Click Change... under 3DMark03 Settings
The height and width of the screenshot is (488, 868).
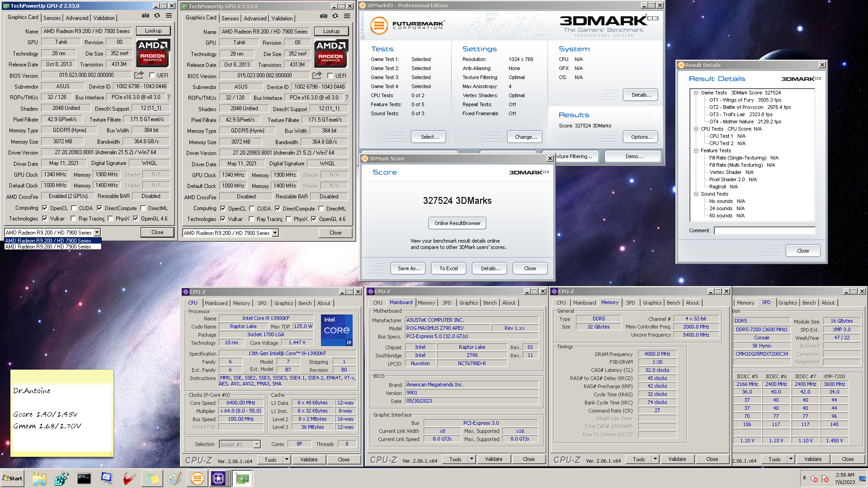tap(526, 137)
